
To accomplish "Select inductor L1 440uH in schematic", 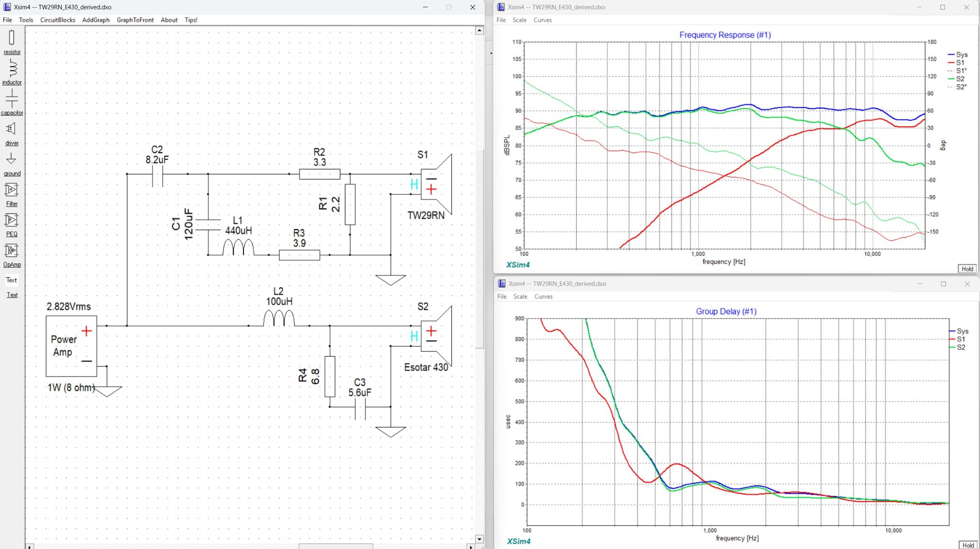I will (238, 248).
